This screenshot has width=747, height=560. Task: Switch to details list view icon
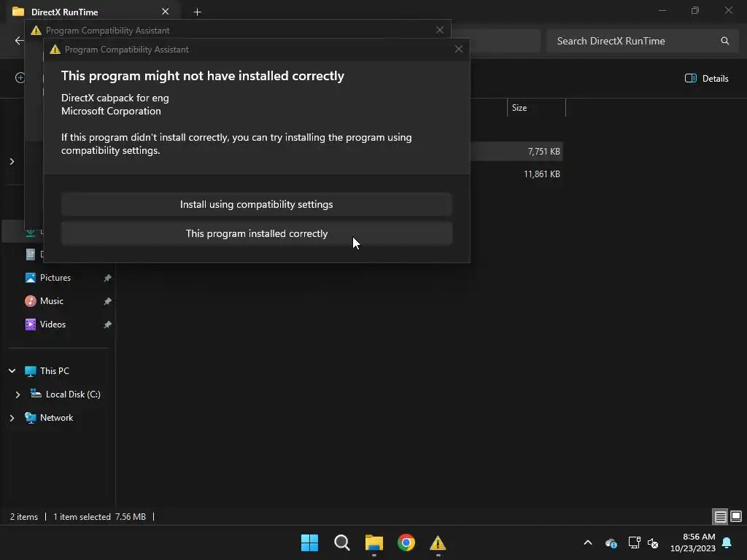coord(720,516)
